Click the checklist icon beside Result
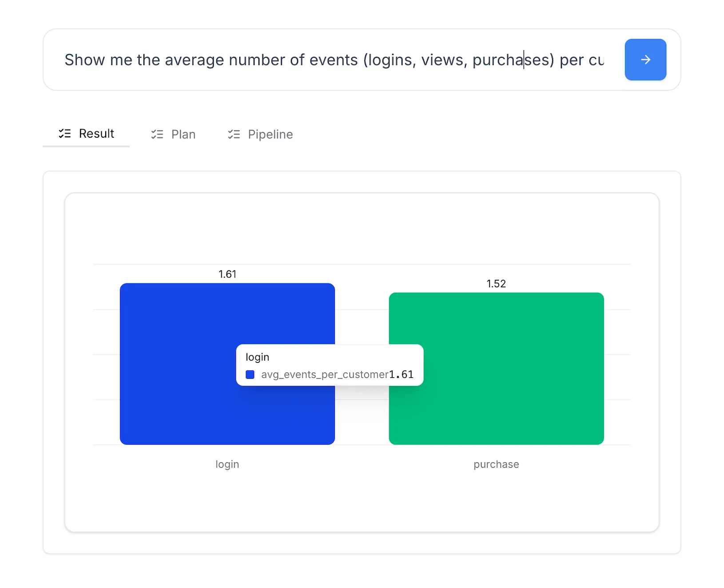This screenshot has height=588, width=724. point(65,134)
